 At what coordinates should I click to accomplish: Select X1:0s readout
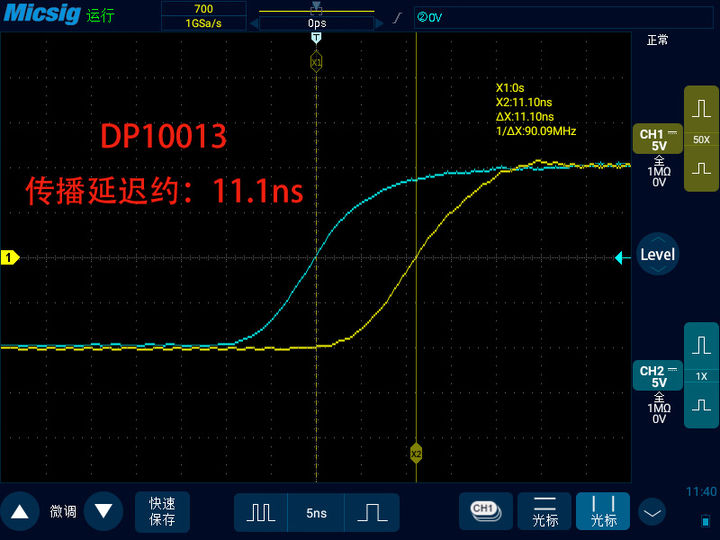(x=510, y=88)
